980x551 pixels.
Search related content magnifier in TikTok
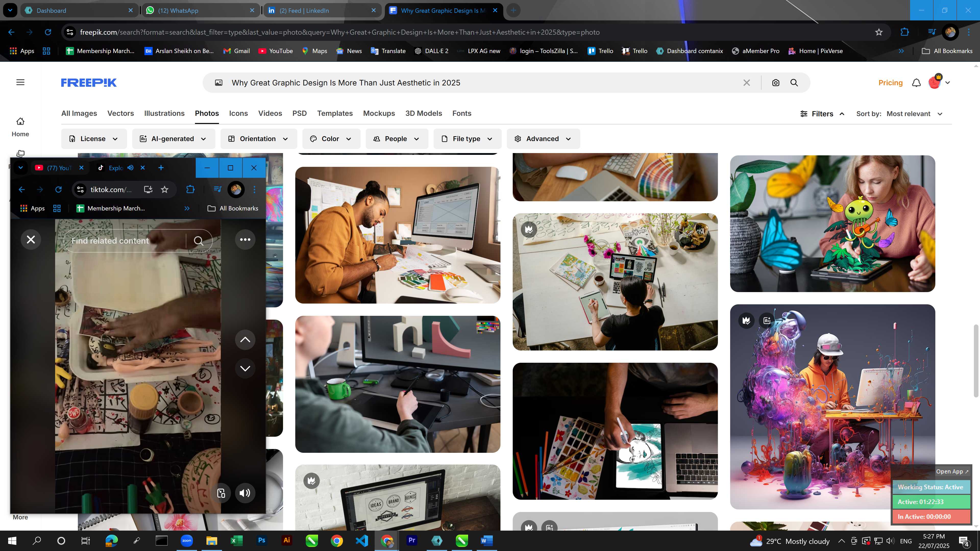click(198, 241)
